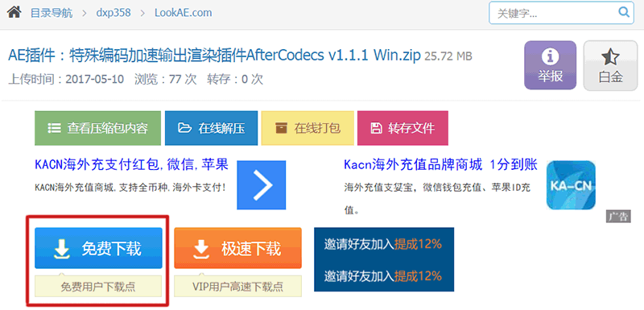Click the first 邀请好友加入提成12% banner line

(x=383, y=244)
